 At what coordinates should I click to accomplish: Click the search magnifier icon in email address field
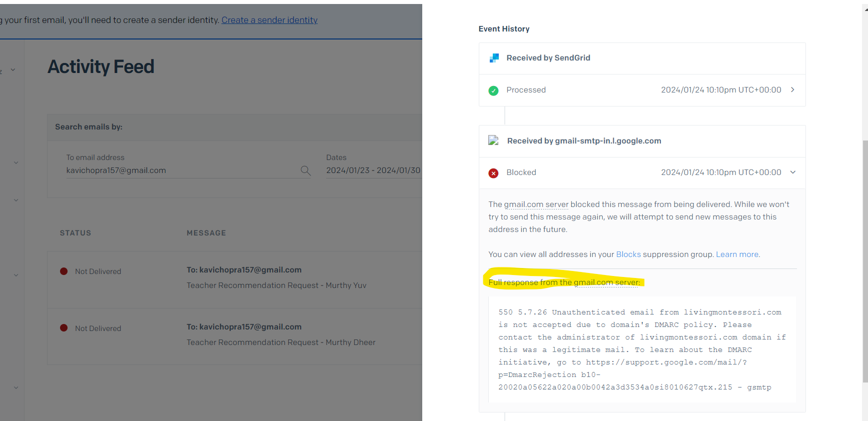[306, 170]
